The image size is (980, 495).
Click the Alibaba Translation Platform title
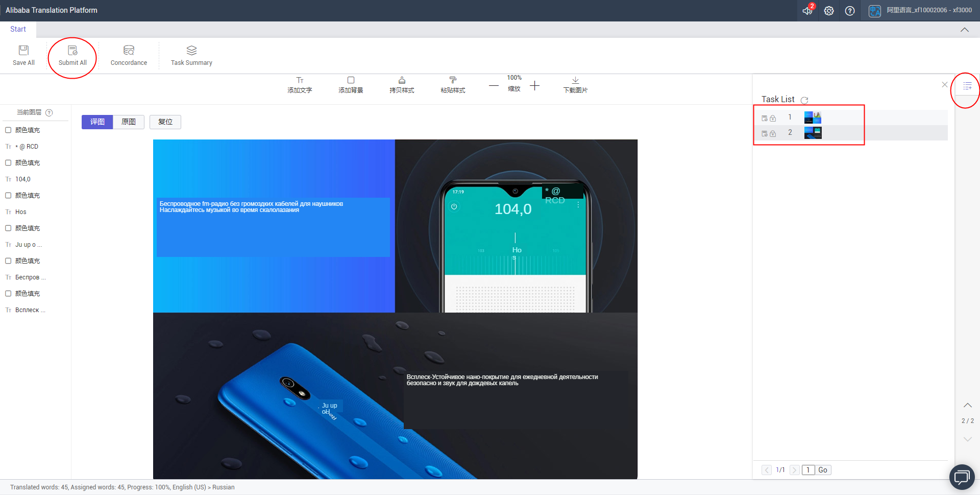52,10
